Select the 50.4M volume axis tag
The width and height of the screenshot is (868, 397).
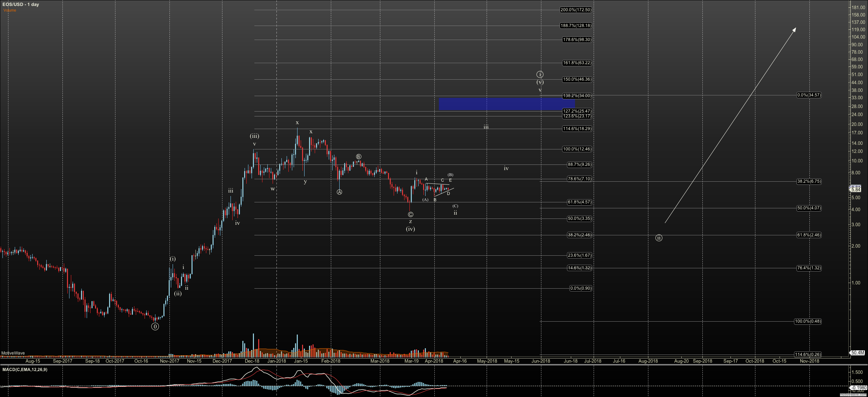(x=857, y=352)
